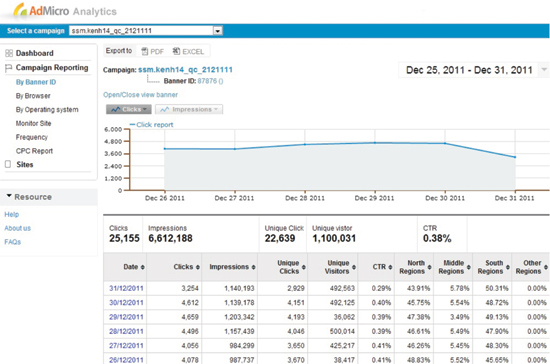
Task: Click the AdMicro Analytics logo
Action: 65,11
